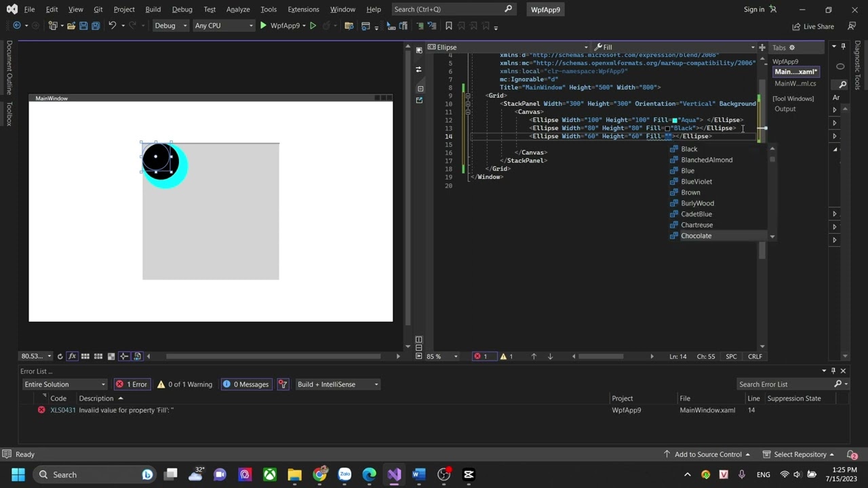This screenshot has width=868, height=488.
Task: Toggle snapping to snaplines icon
Action: [124, 357]
